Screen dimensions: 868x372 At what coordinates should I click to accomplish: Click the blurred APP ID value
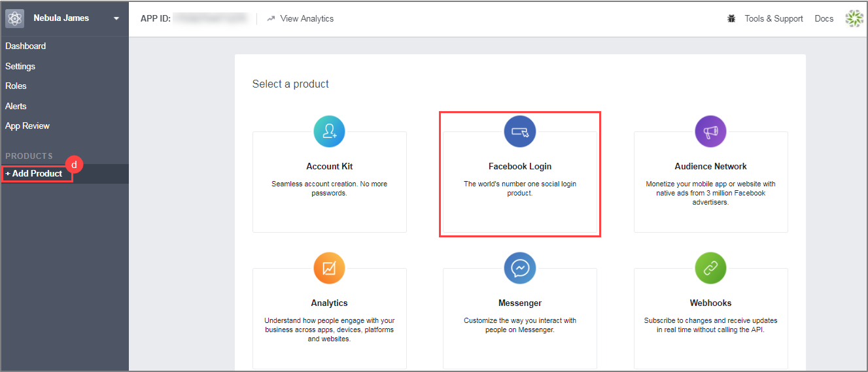[x=210, y=18]
